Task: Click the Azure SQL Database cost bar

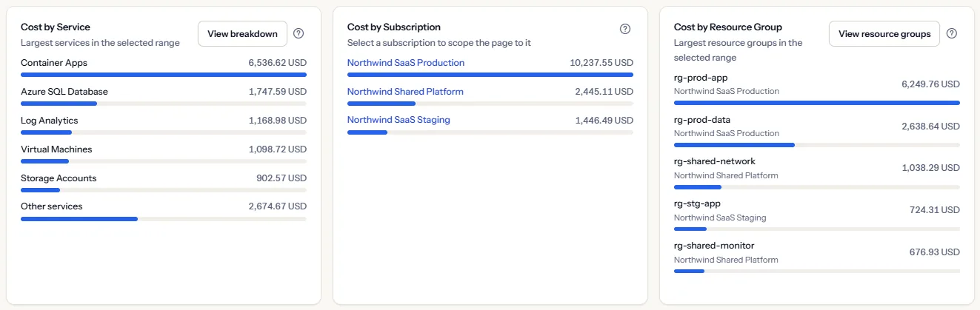Action: (164, 104)
